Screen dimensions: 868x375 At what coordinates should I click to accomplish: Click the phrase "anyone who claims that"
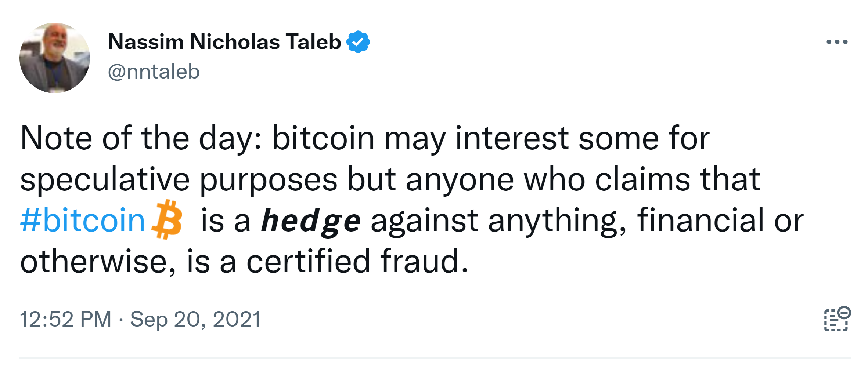[583, 180]
